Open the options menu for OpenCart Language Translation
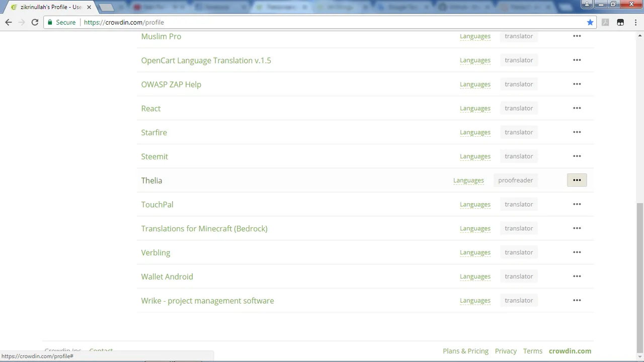The height and width of the screenshot is (362, 644). pyautogui.click(x=577, y=60)
